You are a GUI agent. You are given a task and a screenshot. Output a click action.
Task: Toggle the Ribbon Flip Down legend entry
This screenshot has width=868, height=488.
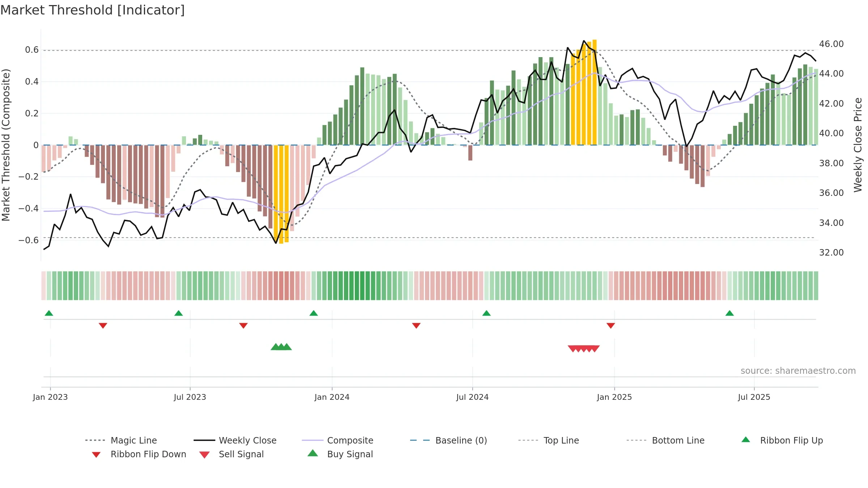pos(139,454)
